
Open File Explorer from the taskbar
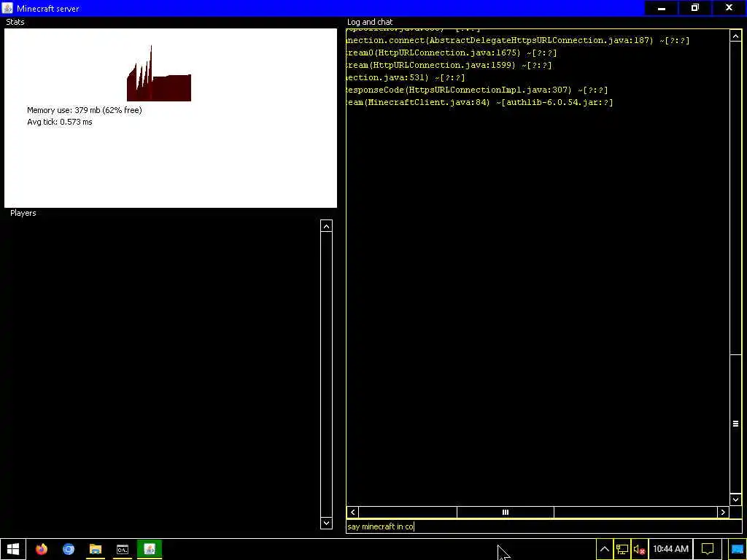[96, 549]
